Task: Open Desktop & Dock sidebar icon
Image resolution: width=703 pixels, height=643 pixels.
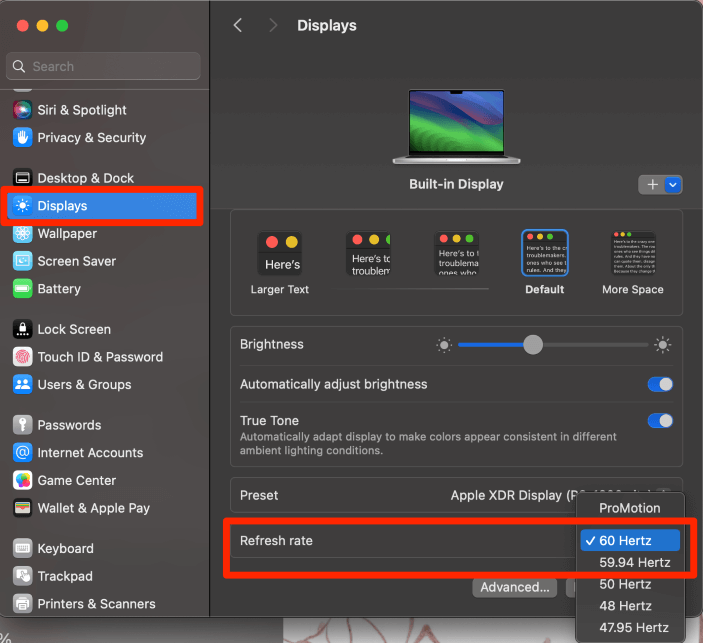Action: 22,178
